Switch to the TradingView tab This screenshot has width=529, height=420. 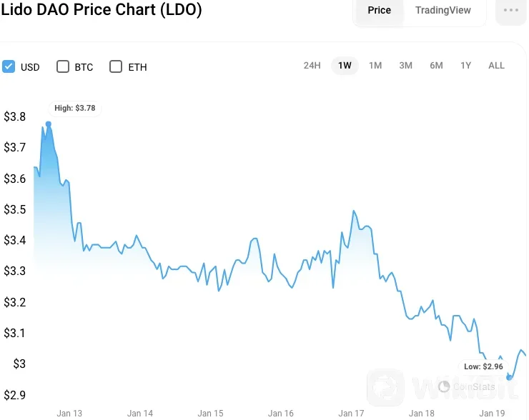[443, 10]
